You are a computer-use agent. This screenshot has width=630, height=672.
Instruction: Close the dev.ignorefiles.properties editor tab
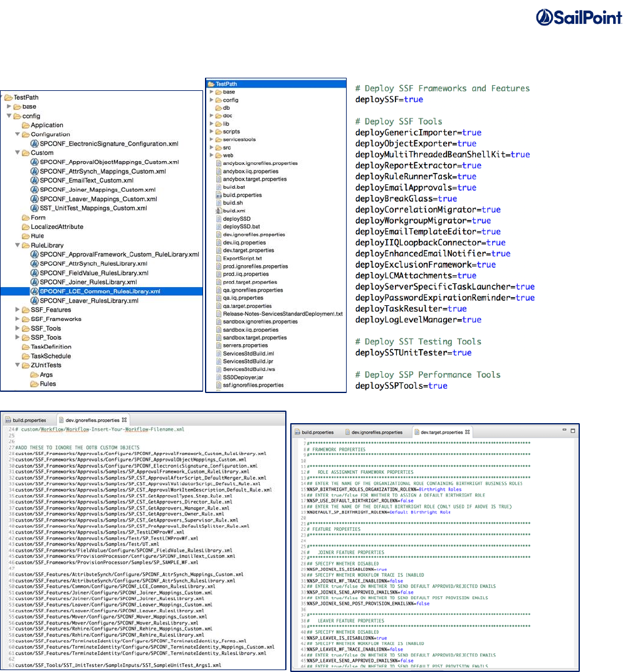124,420
